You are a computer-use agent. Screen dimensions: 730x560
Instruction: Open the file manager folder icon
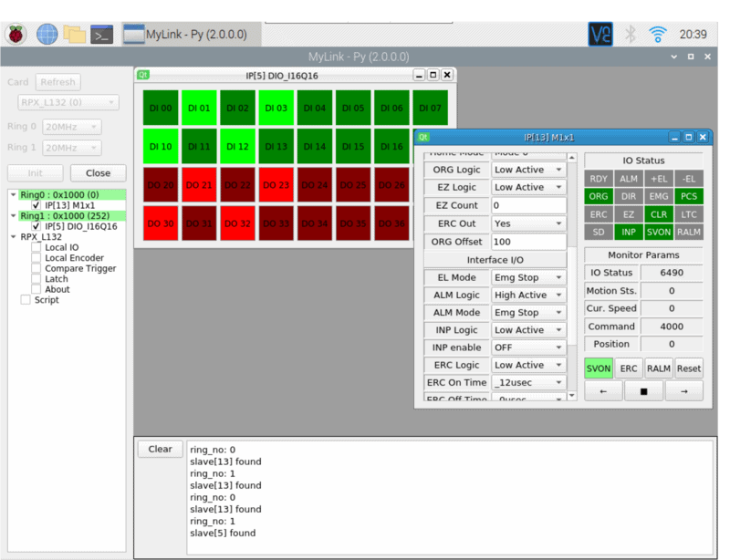(x=75, y=35)
